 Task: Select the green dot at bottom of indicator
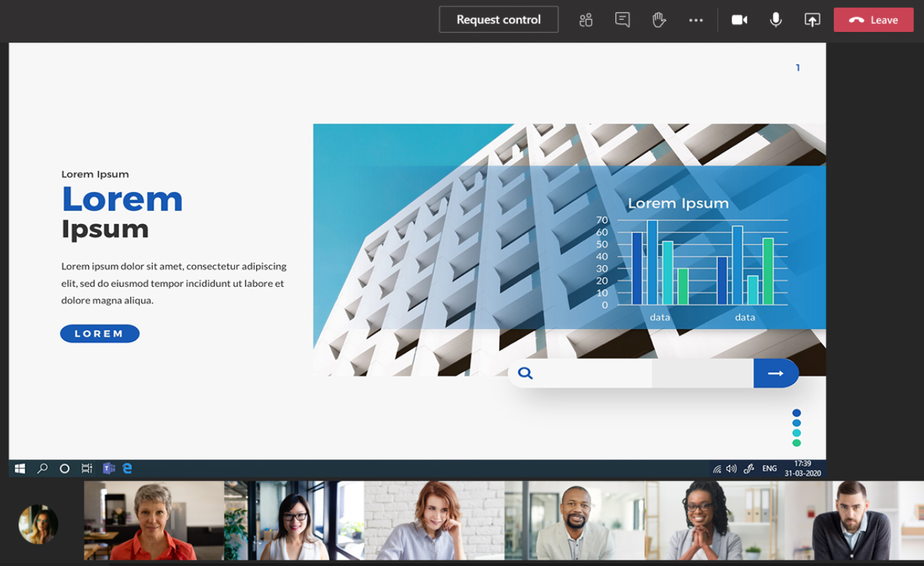pyautogui.click(x=796, y=443)
